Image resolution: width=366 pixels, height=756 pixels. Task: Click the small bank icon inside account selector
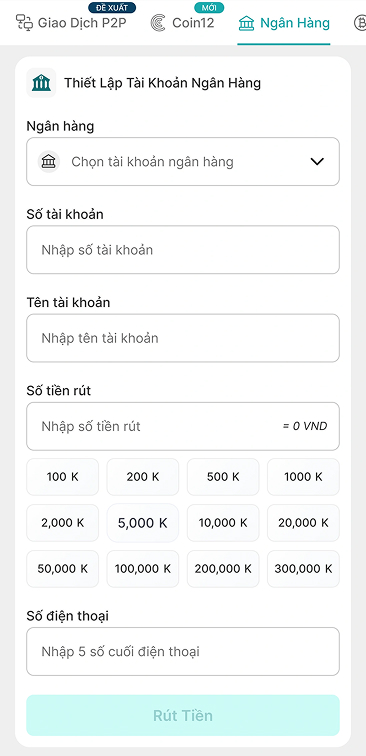pyautogui.click(x=48, y=162)
